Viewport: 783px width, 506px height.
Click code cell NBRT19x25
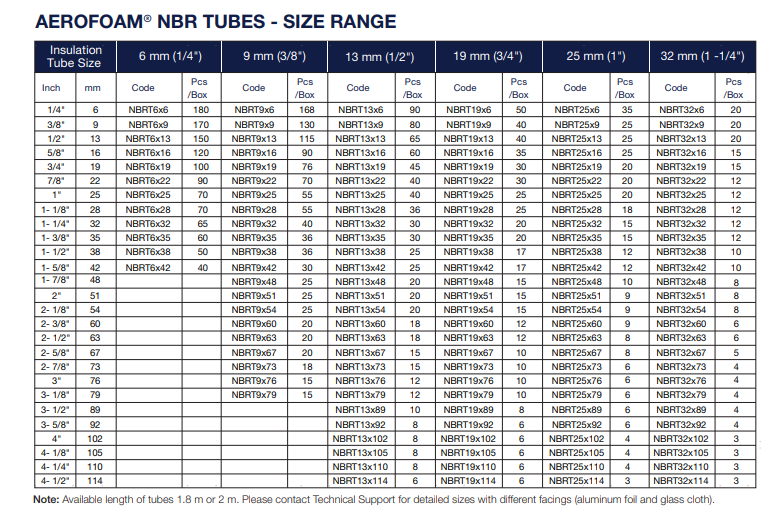tap(468, 195)
